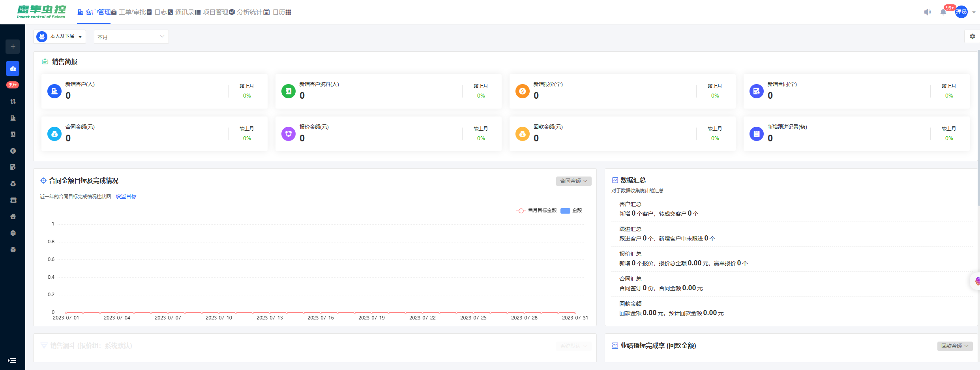
Task: Click the 新增跟进记录(条) card icon
Action: tap(757, 134)
